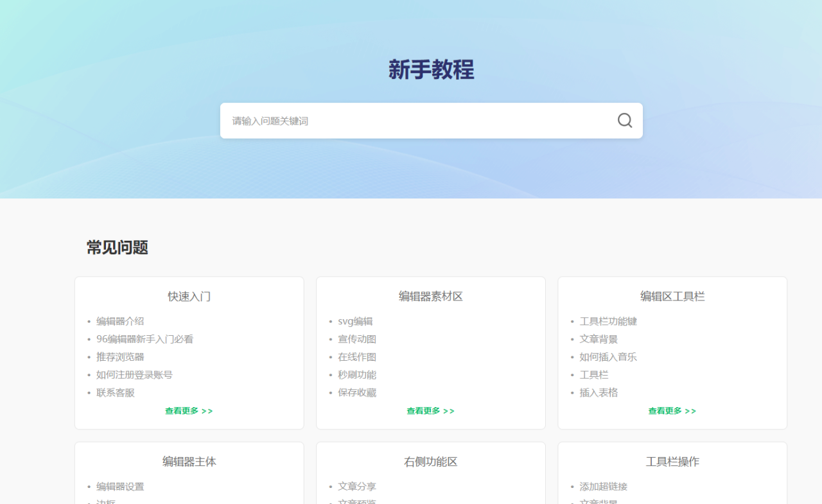Open the 工具栏功能键 article
Image resolution: width=822 pixels, height=504 pixels.
tap(608, 321)
